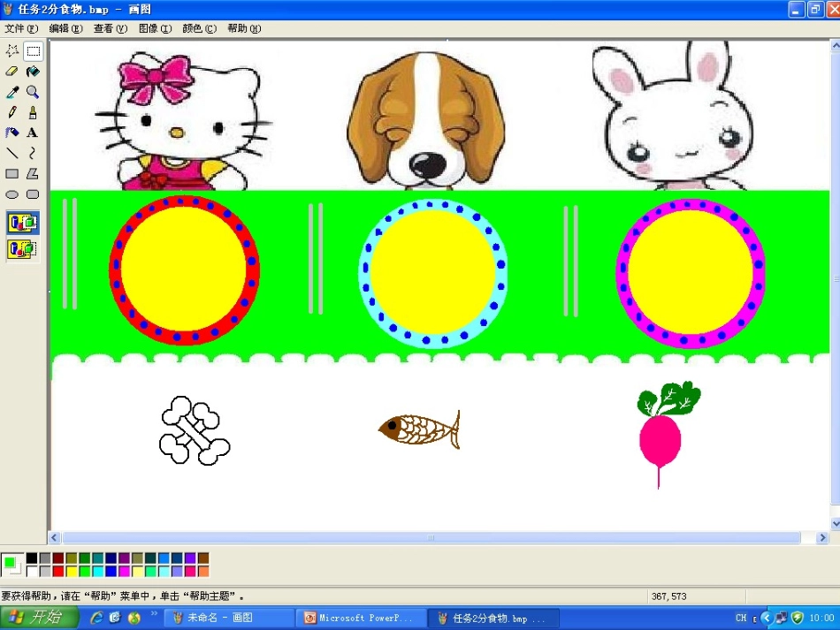Expand hidden system tray icons

[x=767, y=618]
